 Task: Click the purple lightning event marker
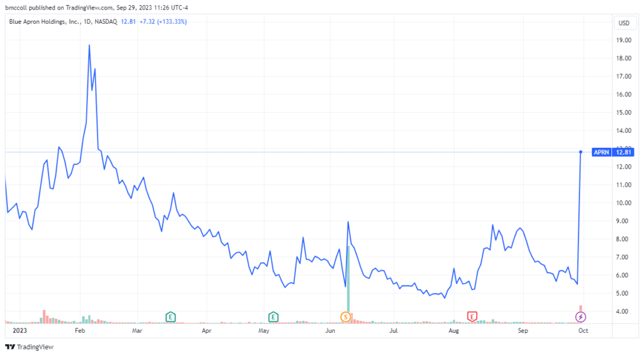[580, 317]
